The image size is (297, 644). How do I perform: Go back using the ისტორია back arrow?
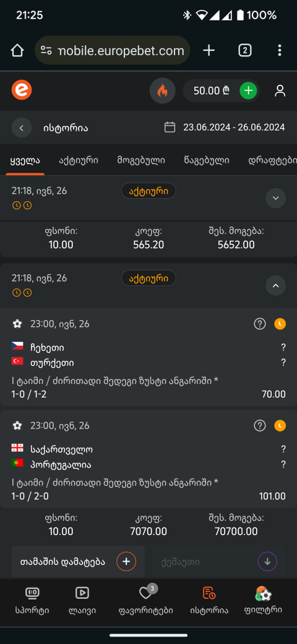22,128
